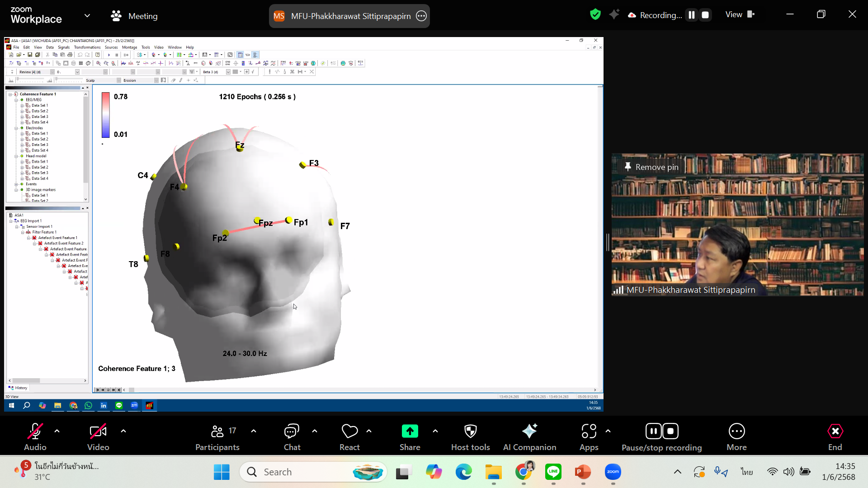Click Remove pin on video tile

coord(651,167)
